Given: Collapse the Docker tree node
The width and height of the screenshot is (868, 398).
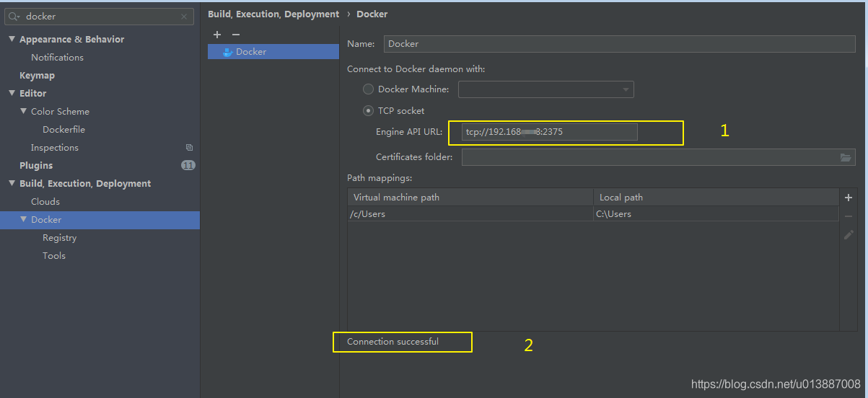Looking at the screenshot, I should 24,219.
